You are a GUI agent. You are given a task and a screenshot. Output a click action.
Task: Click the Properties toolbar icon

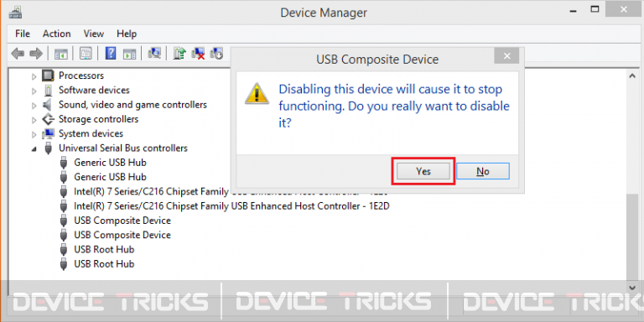tap(86, 54)
